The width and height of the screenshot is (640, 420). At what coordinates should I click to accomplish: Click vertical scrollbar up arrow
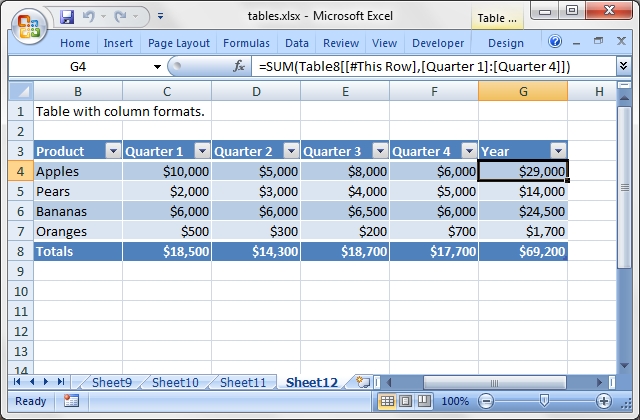624,98
